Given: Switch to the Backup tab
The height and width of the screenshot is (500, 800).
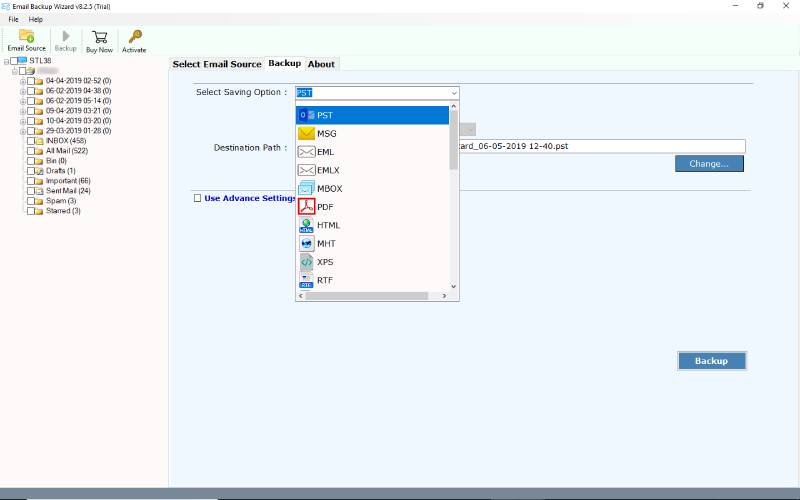Looking at the screenshot, I should coord(285,63).
